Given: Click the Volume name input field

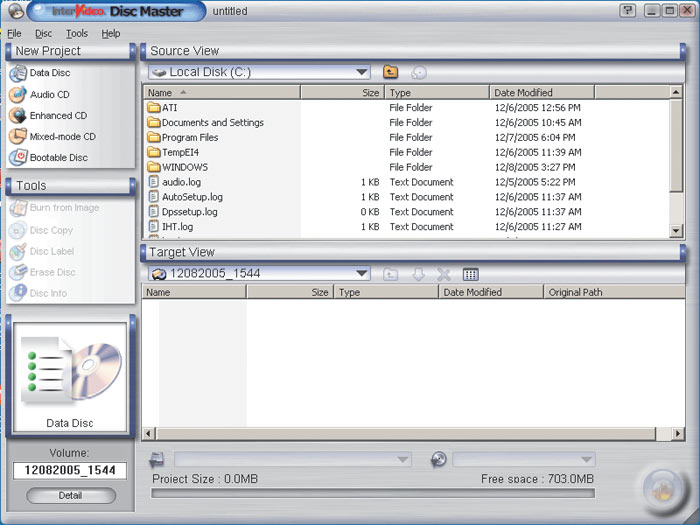Looking at the screenshot, I should tap(70, 470).
